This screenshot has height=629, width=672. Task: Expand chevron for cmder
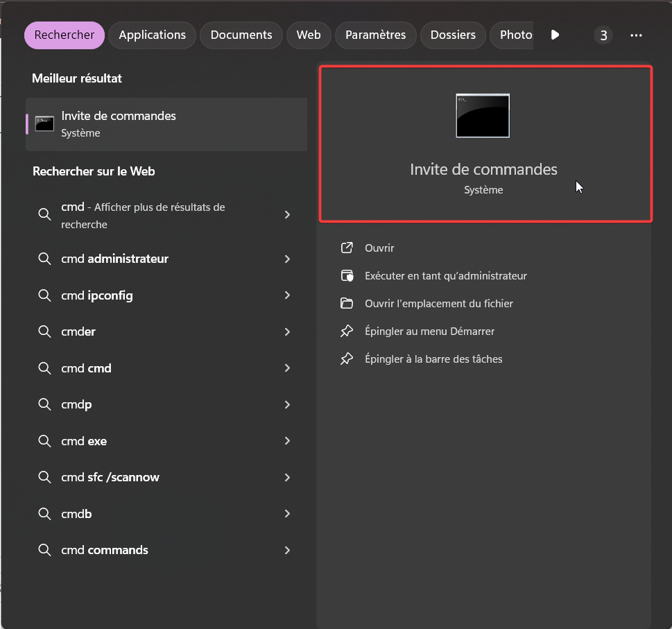[287, 331]
